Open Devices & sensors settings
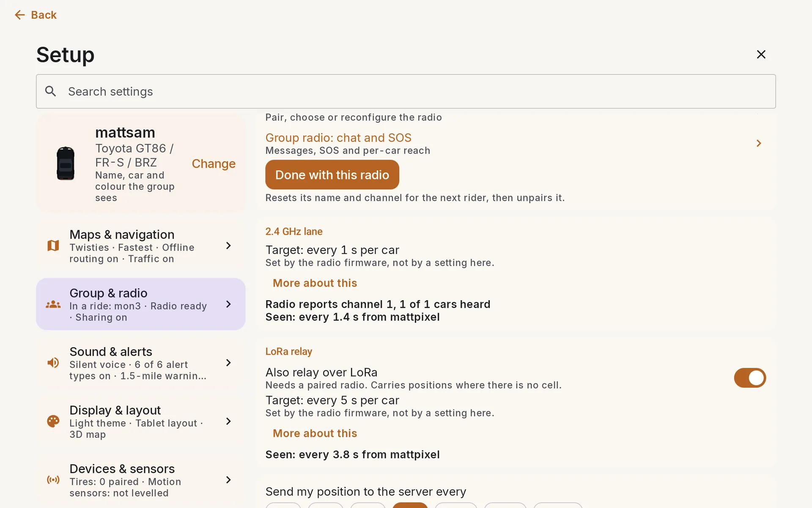This screenshot has width=812, height=508. tap(141, 480)
